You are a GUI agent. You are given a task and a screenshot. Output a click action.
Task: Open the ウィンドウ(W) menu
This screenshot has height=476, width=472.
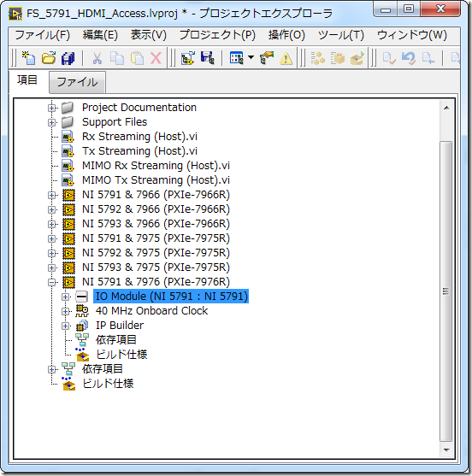coord(412,35)
